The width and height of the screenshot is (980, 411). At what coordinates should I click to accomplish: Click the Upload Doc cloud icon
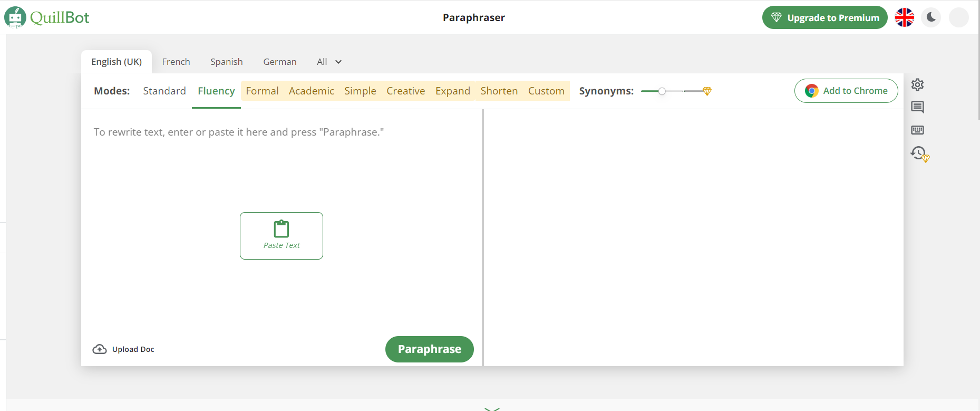point(100,349)
